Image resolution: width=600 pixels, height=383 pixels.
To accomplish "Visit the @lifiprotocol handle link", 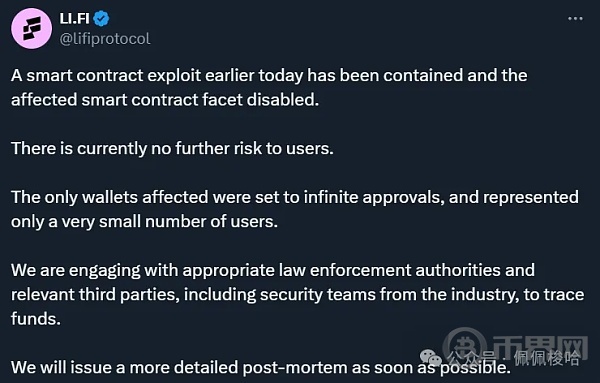I will (105, 39).
